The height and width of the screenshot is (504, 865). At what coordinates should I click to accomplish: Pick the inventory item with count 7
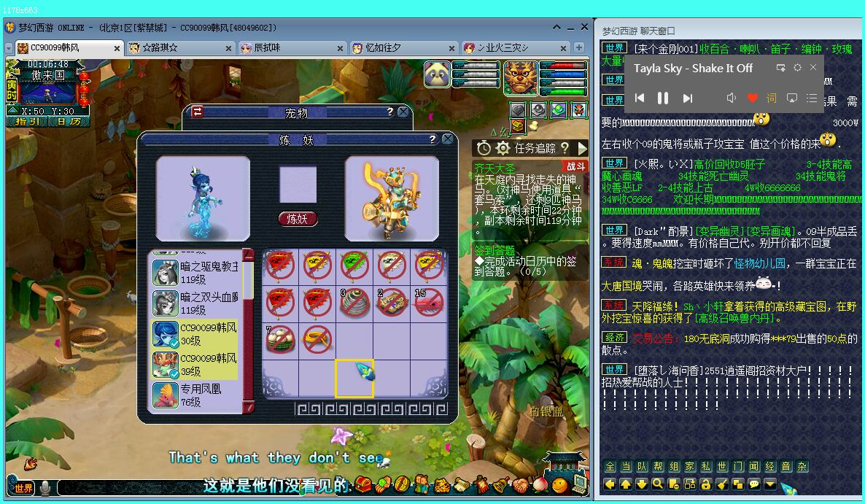click(x=280, y=338)
